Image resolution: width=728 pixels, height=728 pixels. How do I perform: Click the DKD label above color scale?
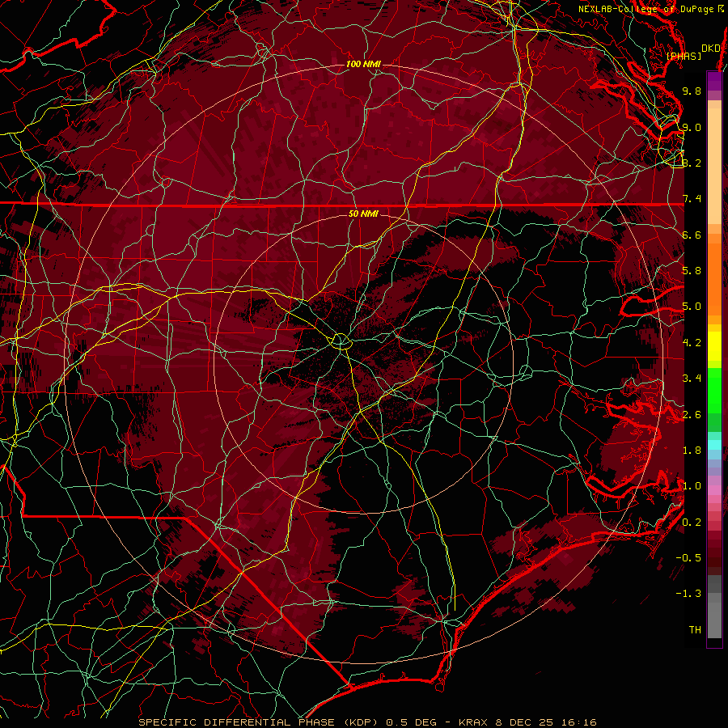(710, 48)
